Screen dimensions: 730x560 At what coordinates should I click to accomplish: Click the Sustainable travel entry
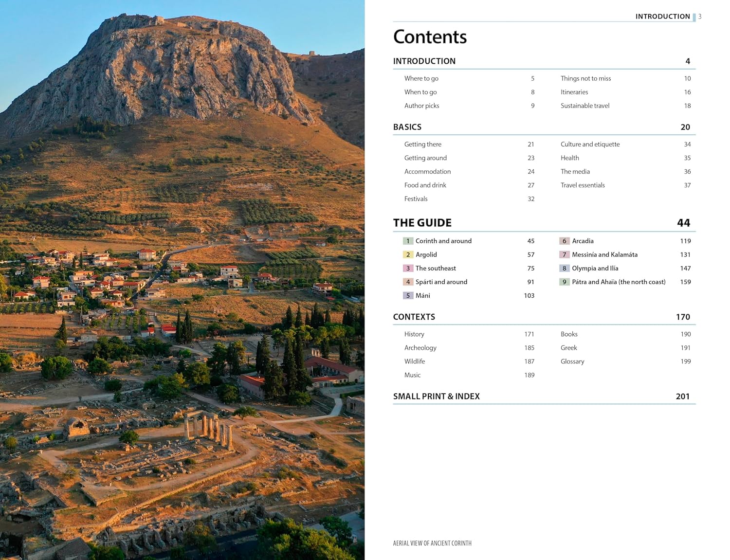tap(585, 106)
